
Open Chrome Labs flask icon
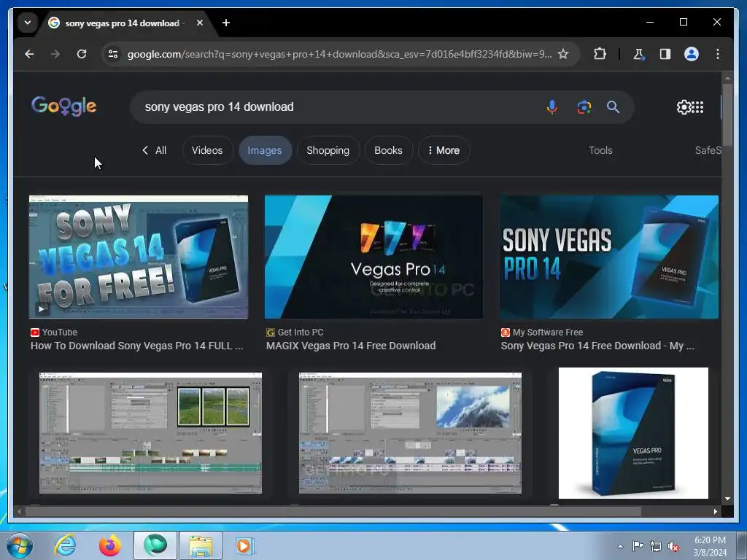pos(639,54)
